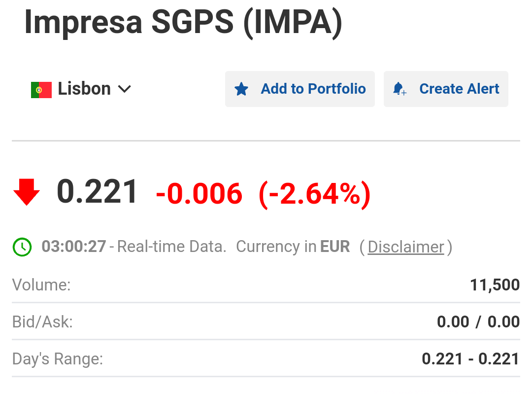Image resolution: width=532 pixels, height=394 pixels.
Task: Click the 0.221 current price
Action: 98,192
